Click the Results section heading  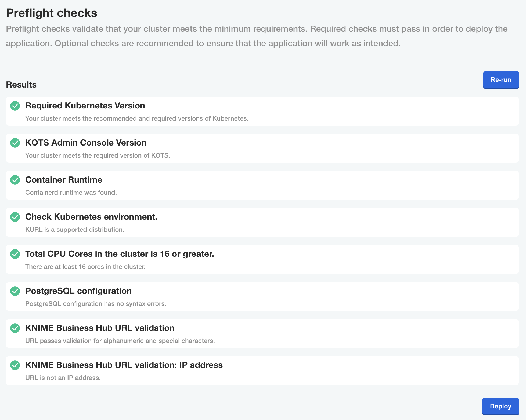(21, 85)
